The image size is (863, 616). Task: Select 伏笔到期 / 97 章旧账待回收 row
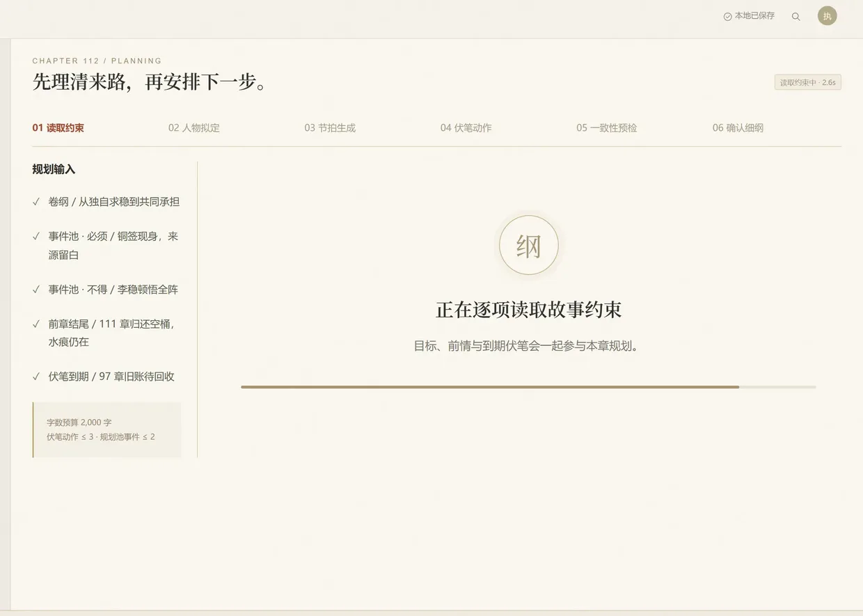point(106,377)
